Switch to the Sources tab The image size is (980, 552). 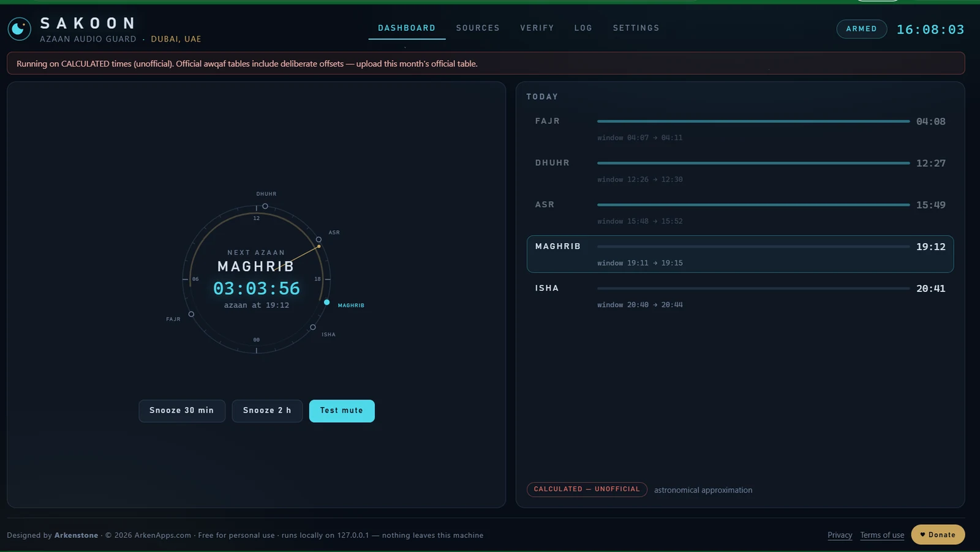[x=478, y=28]
